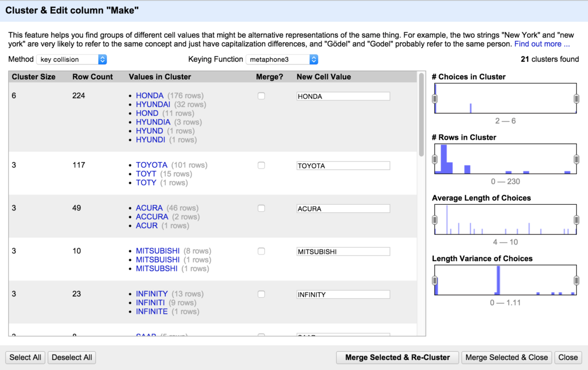Image resolution: width=588 pixels, height=370 pixels.
Task: Click the HYUNDI value link
Action: click(150, 140)
